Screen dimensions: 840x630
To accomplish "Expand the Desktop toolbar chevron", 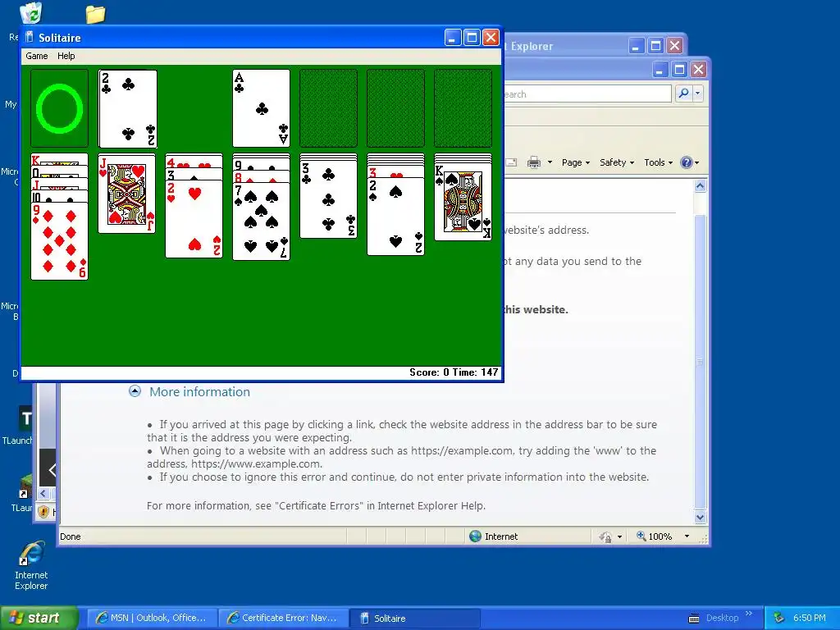I will 749,614.
